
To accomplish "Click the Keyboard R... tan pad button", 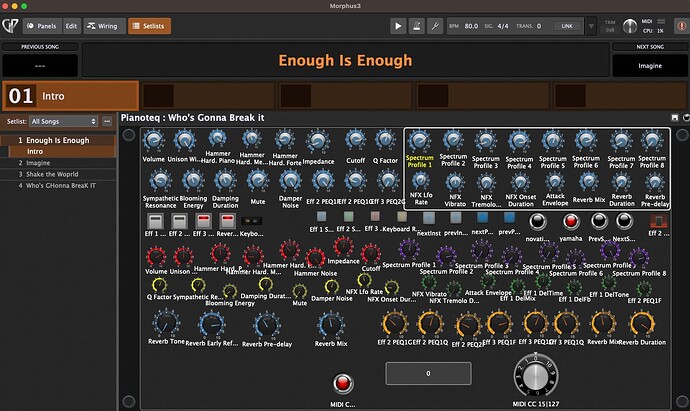I will pos(402,217).
